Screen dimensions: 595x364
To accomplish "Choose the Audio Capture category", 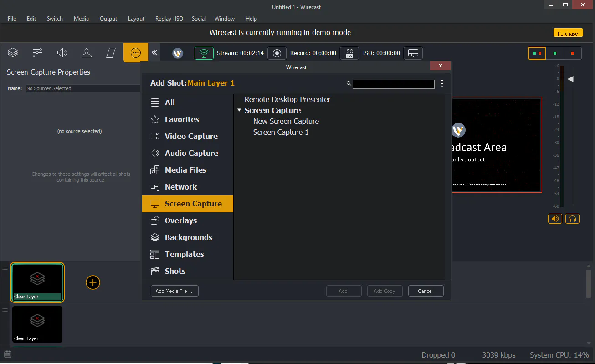I will 188,153.
